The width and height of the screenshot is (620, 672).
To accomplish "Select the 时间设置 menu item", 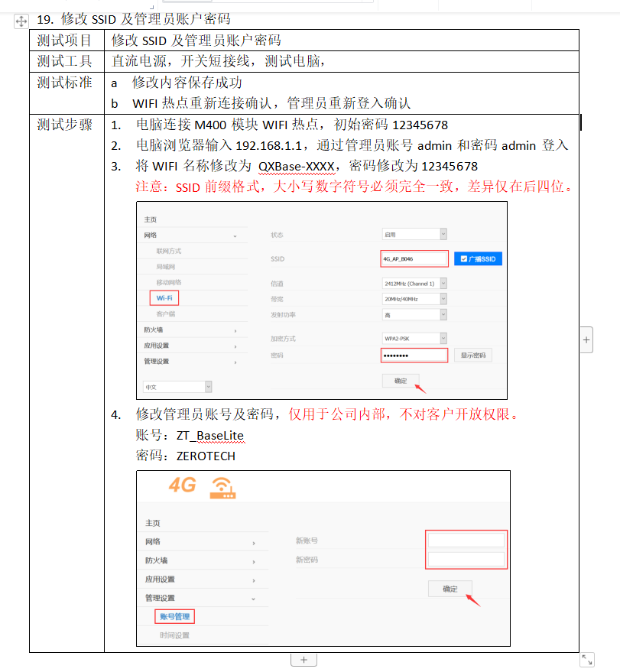I will [x=174, y=635].
